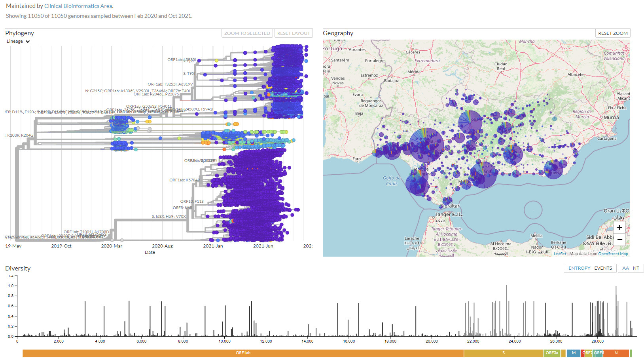Viewport: 644px width, 360px height.
Task: Click the Córdoba pie chart marker
Action: 470,122
